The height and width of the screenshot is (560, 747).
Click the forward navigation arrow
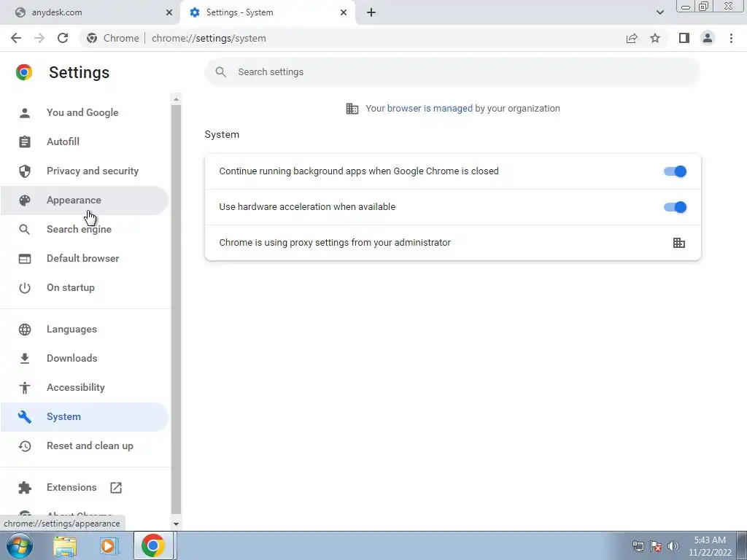point(39,38)
